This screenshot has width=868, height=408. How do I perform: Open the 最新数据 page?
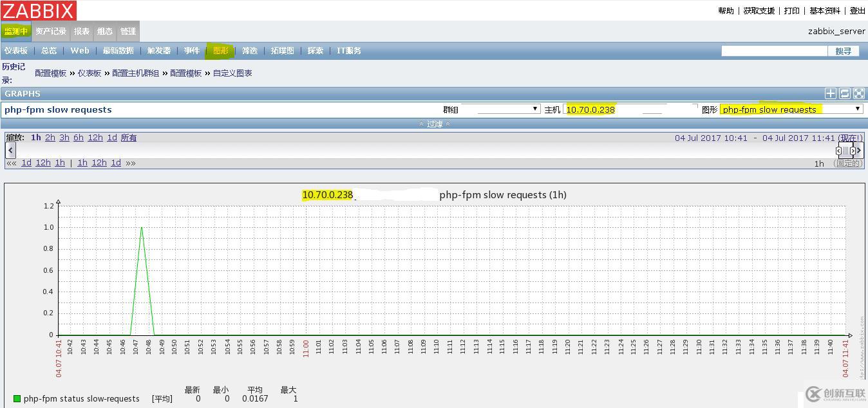[x=118, y=50]
